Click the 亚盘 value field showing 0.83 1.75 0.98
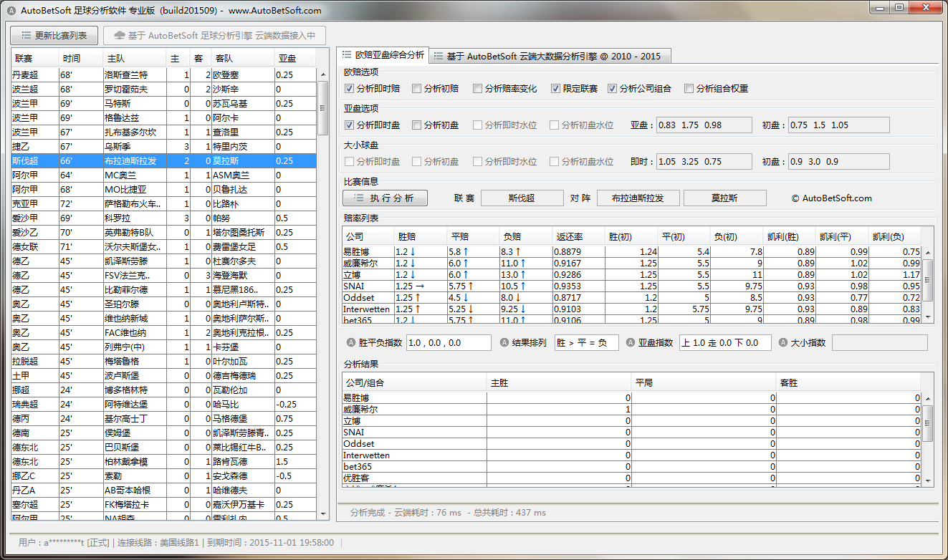 point(706,125)
